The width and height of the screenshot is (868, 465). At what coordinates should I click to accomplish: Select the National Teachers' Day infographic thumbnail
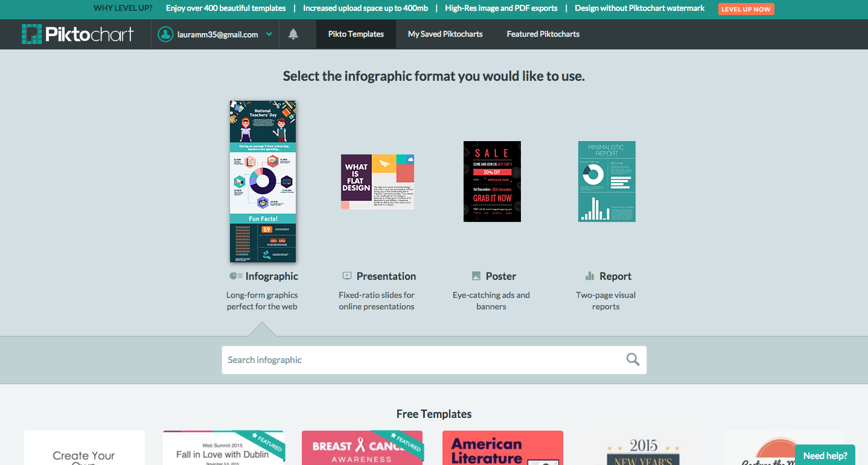[263, 182]
